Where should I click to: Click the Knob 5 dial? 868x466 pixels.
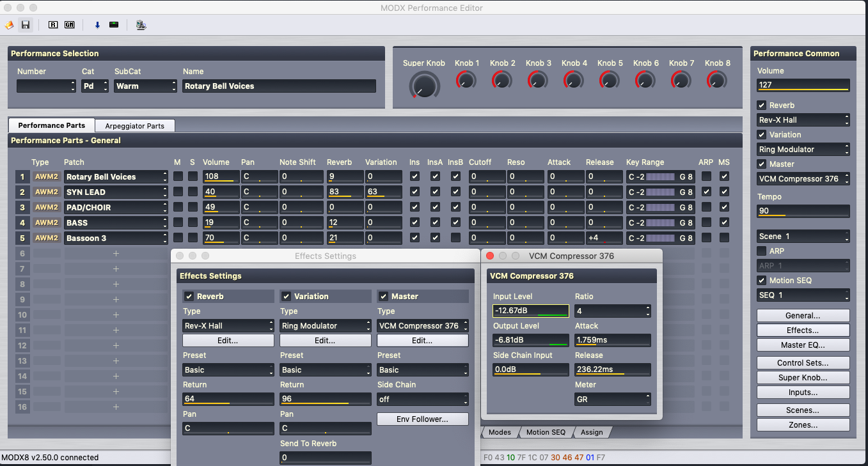coord(610,80)
